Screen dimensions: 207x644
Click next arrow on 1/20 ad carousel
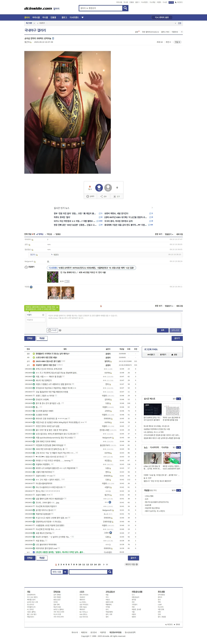point(68,281)
